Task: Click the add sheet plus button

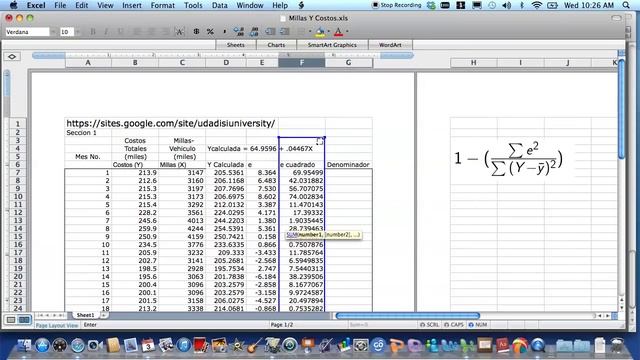Action: (104, 315)
